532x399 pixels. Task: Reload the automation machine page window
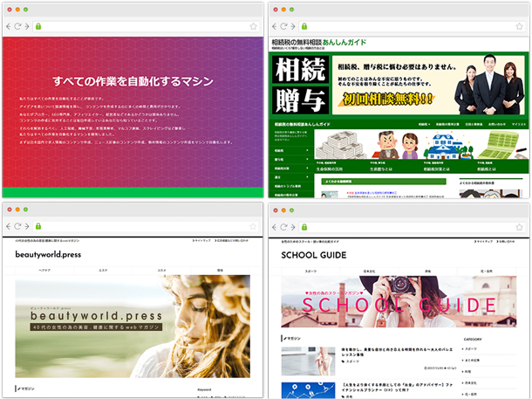pos(17,26)
